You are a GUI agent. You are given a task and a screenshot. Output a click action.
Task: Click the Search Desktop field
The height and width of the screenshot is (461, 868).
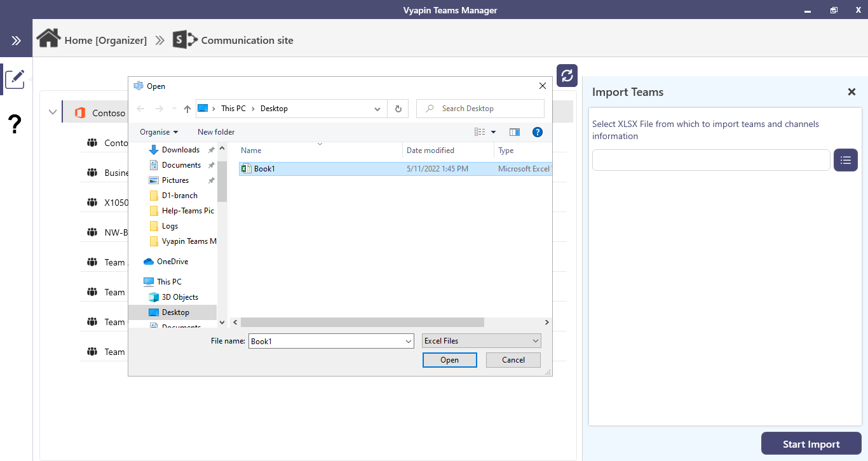tap(480, 109)
